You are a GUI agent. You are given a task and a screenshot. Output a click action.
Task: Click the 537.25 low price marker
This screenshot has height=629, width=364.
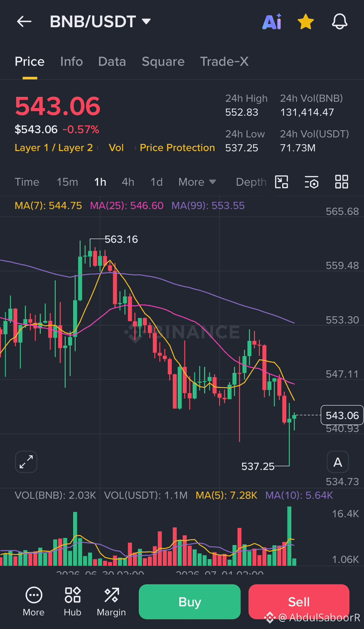click(x=258, y=466)
